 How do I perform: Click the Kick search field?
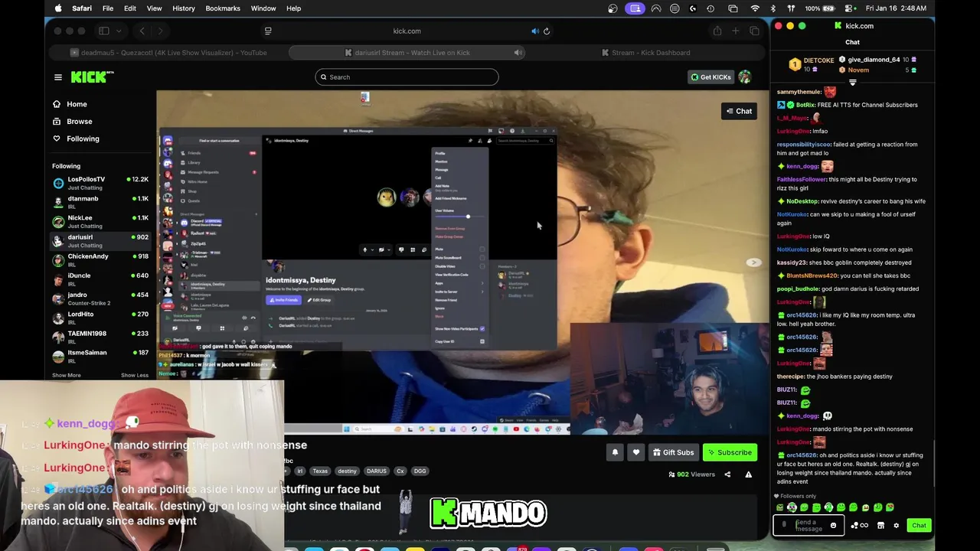[407, 77]
